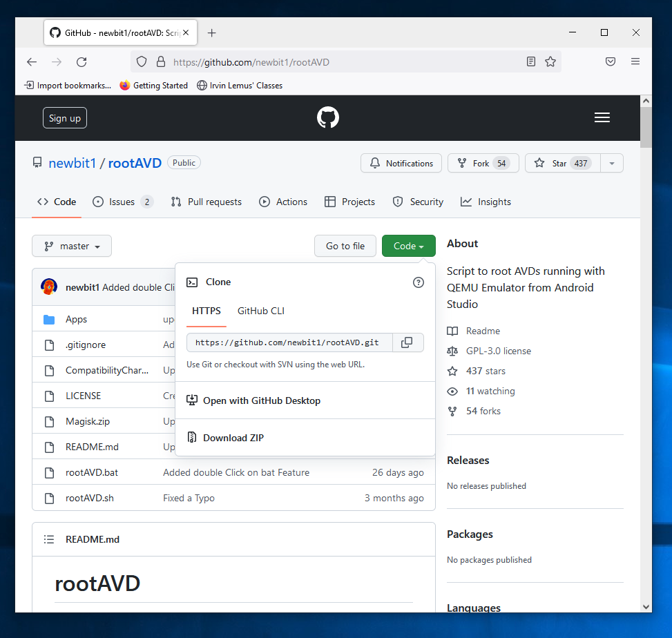This screenshot has width=672, height=638.
Task: Click the Firefox back arrow
Action: (x=32, y=62)
